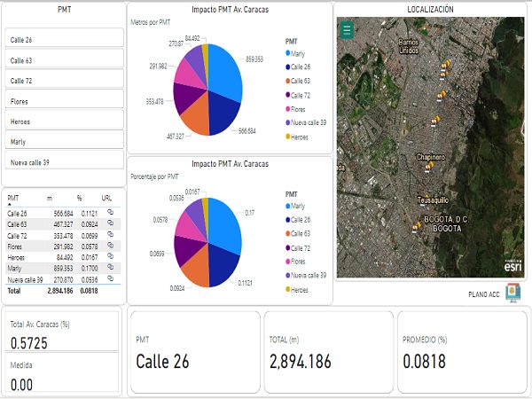The height and width of the screenshot is (399, 532).
Task: Click Calle 63 legend entry in the Metros chart
Action: pyautogui.click(x=298, y=81)
